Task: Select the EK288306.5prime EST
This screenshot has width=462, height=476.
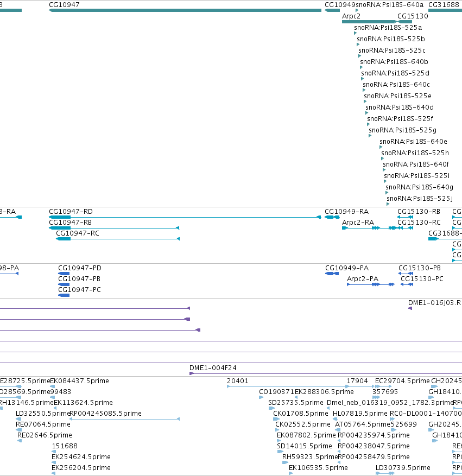Action: coord(296,397)
